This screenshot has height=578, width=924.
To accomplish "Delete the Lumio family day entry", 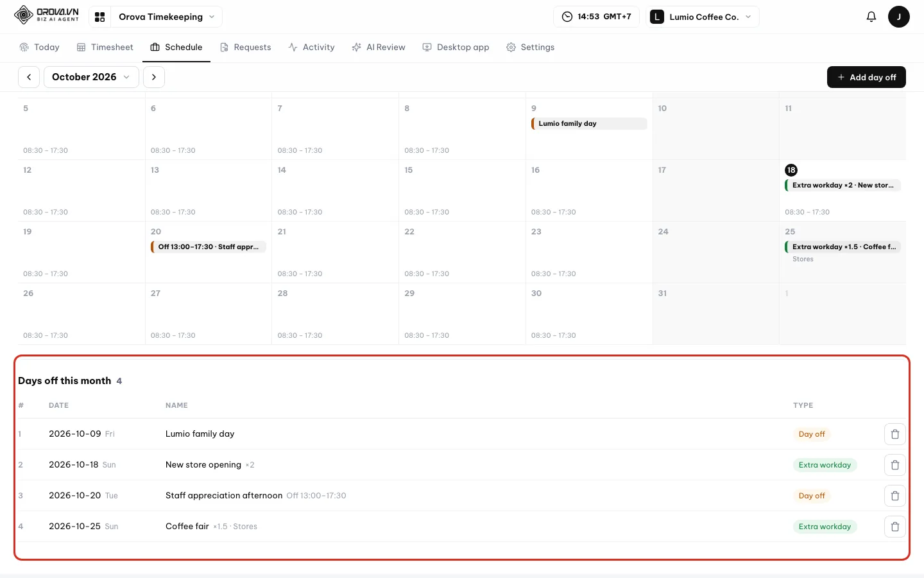I will 895,434.
